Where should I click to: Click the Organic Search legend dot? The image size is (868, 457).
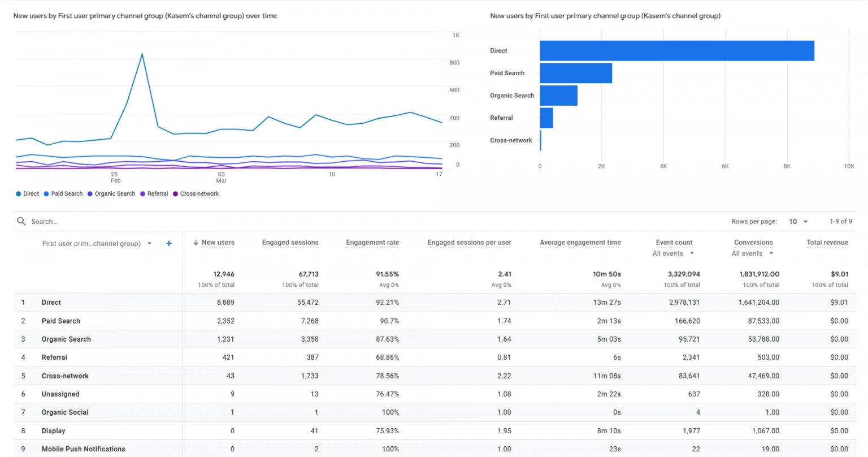point(91,193)
